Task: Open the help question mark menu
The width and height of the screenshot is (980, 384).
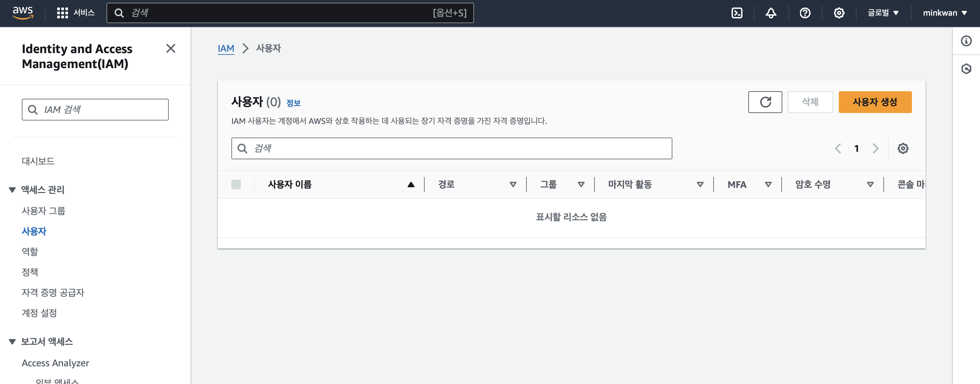Action: point(805,13)
